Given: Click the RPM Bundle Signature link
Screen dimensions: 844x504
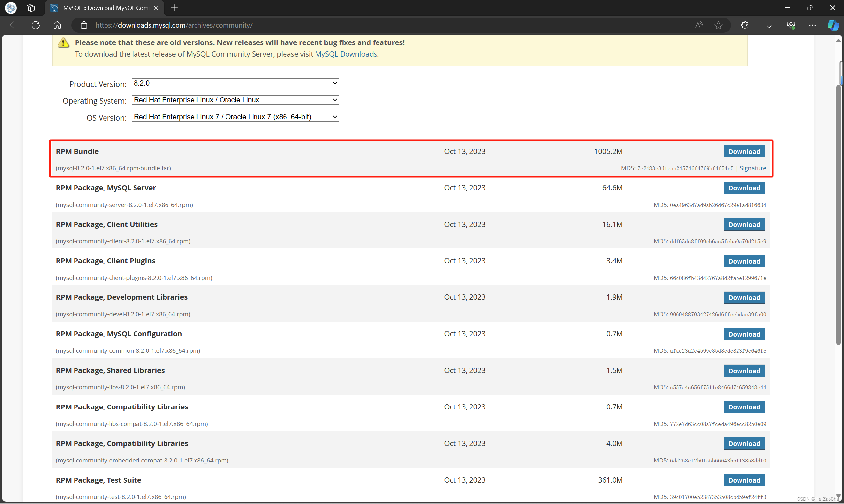Looking at the screenshot, I should [752, 167].
